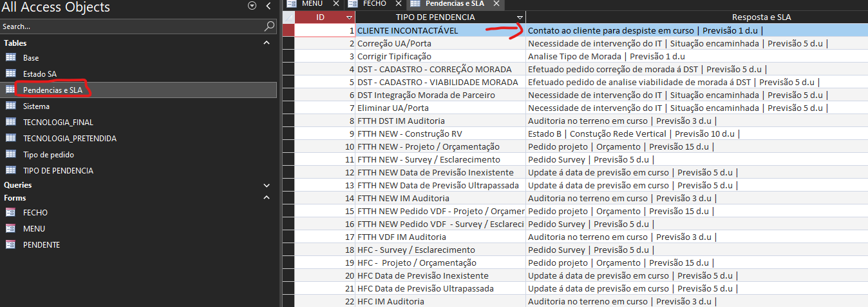Click the DST - CADASTRO - VIABILIDADE MORADA cell
The width and height of the screenshot is (868, 307).
[440, 82]
